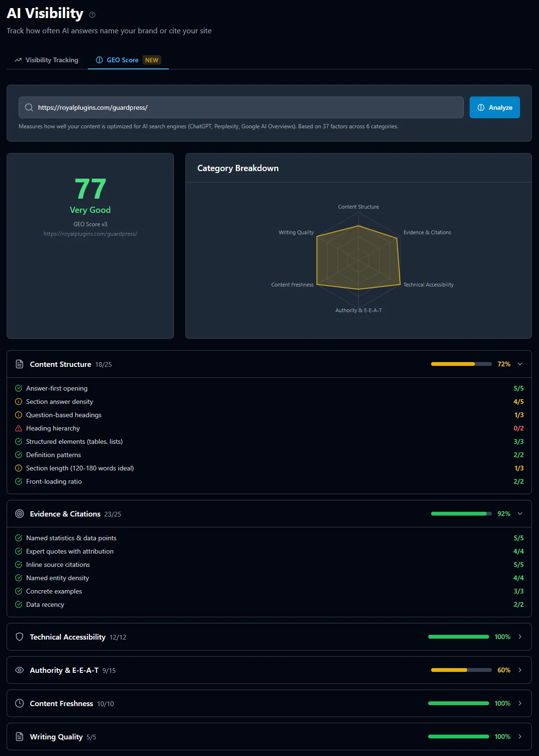Click check icon for Named entity density
The image size is (539, 756).
(x=19, y=578)
